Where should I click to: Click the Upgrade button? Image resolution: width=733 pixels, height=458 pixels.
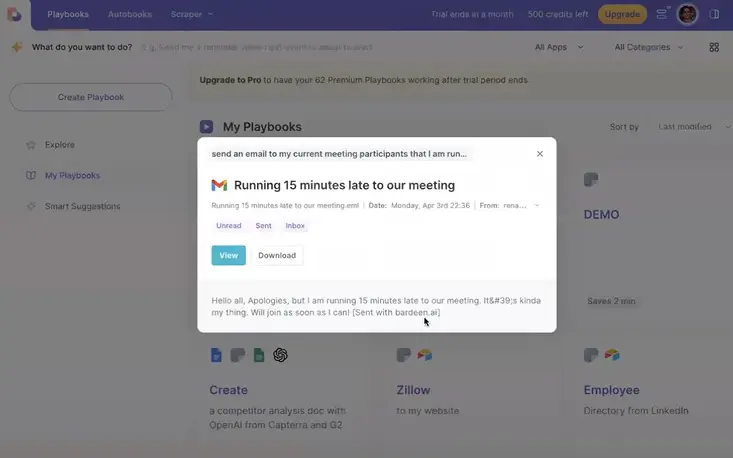[x=622, y=14]
